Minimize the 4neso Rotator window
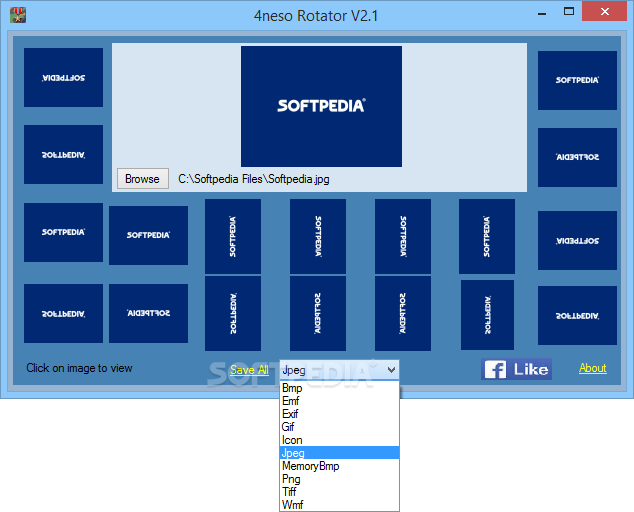The width and height of the screenshot is (634, 512). click(542, 13)
